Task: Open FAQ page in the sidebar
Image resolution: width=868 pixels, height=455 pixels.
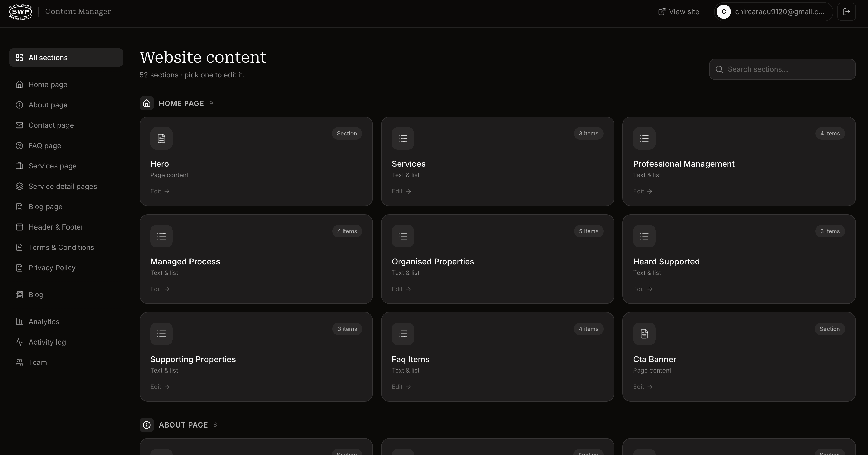Action: pos(66,146)
